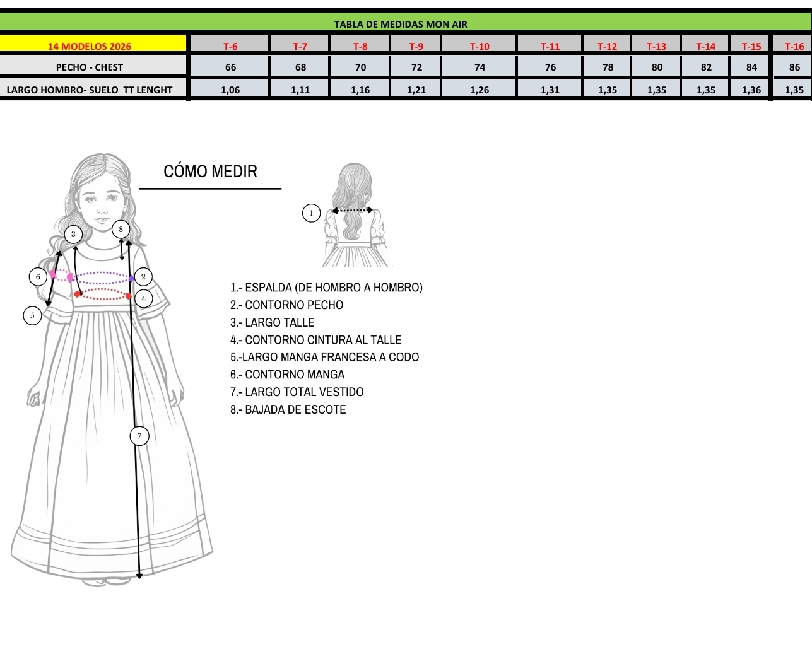The height and width of the screenshot is (671, 812).
Task: Click chest value 74 in the table
Action: pos(479,67)
